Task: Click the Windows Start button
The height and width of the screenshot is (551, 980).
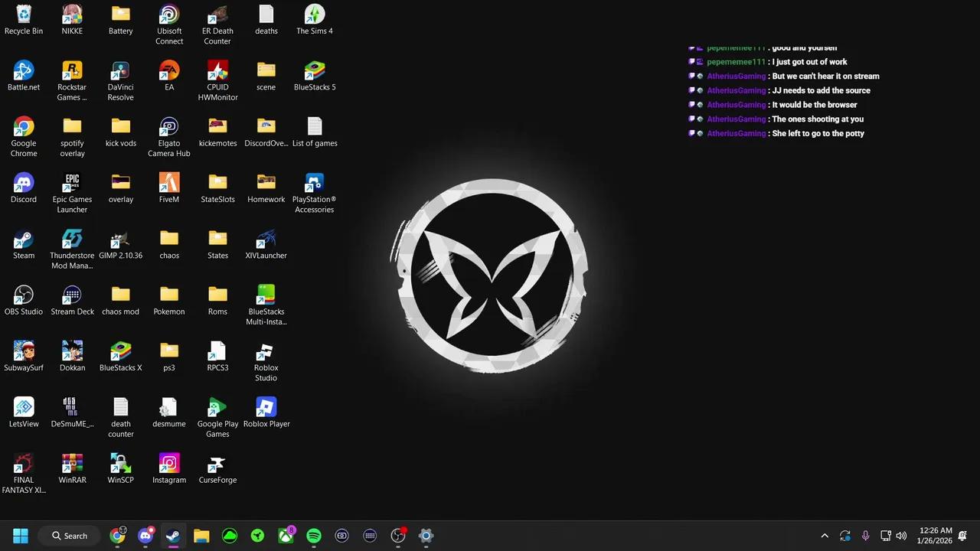Action: (21, 536)
